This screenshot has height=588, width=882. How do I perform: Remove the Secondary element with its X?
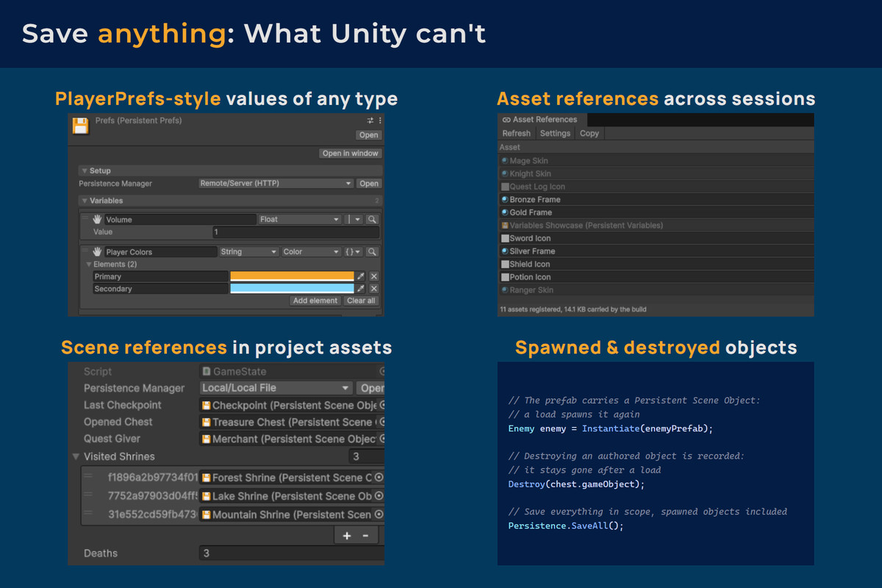click(373, 289)
